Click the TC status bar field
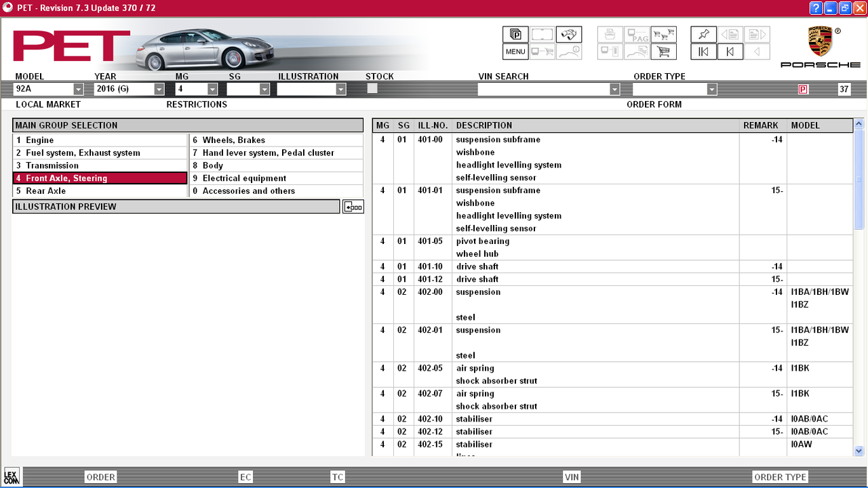Viewport: 868px width, 488px height. tap(338, 477)
